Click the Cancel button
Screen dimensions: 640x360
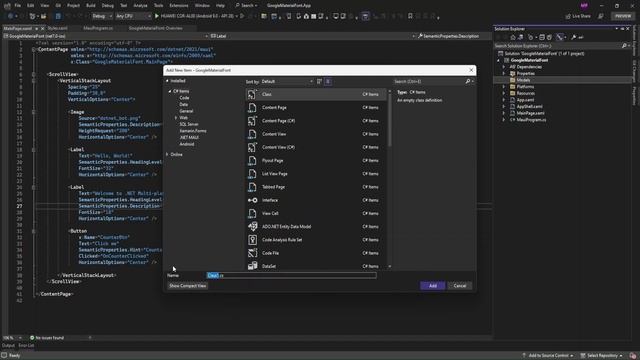pos(460,286)
